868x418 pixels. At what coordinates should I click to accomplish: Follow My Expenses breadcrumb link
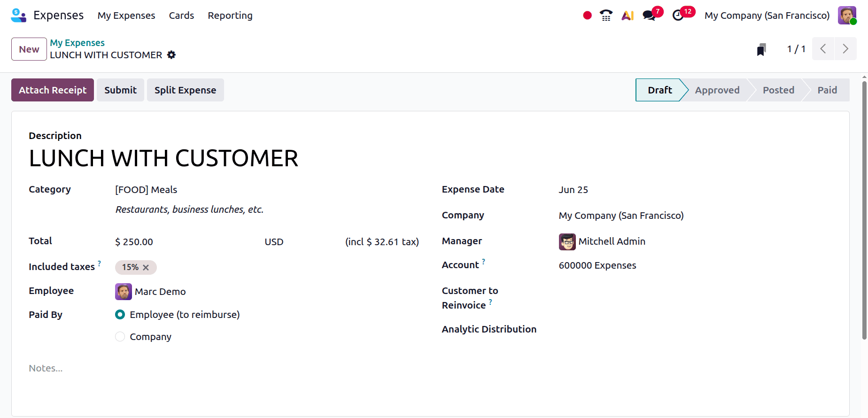[77, 43]
